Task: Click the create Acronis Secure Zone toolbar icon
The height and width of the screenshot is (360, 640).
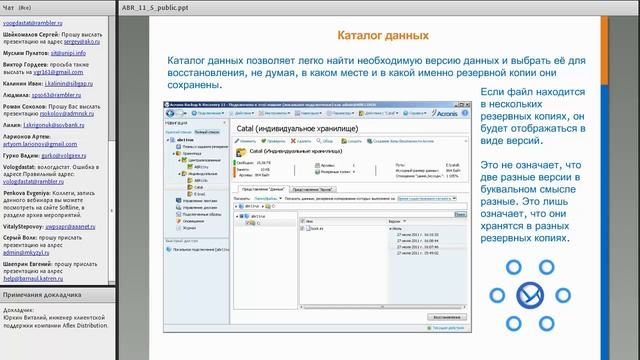Action: tap(369, 141)
